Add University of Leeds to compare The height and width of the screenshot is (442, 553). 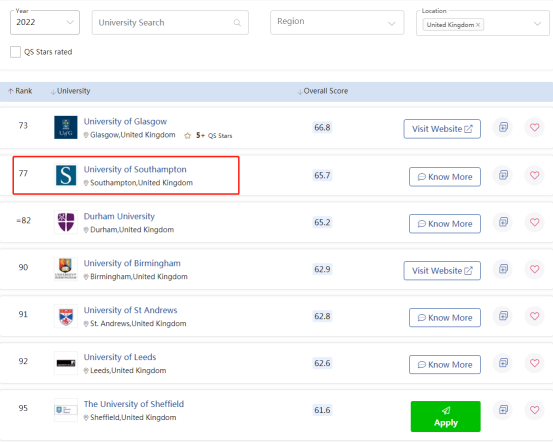(x=503, y=363)
